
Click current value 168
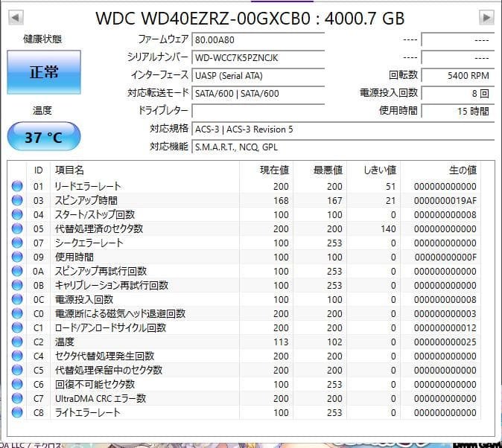point(281,201)
